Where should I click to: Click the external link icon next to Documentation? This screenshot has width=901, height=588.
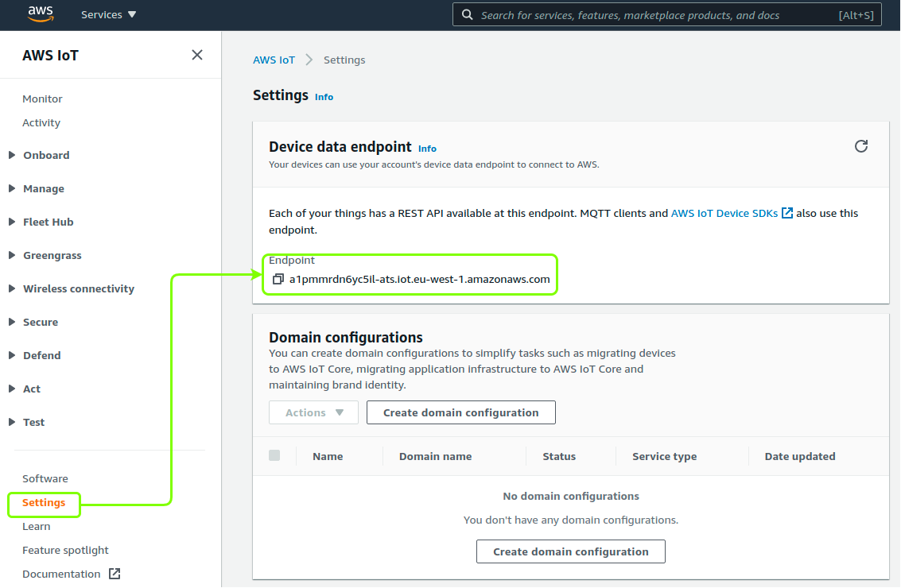[115, 574]
